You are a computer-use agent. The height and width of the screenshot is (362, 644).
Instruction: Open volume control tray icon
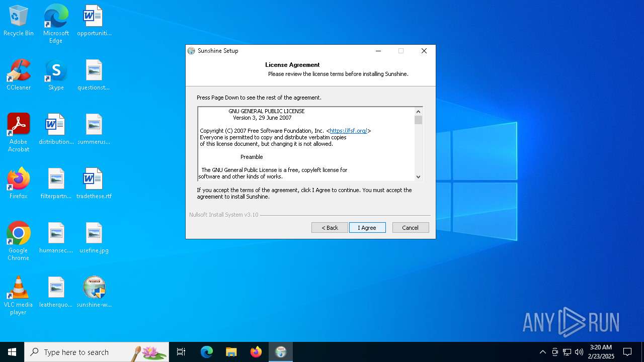[x=579, y=352]
